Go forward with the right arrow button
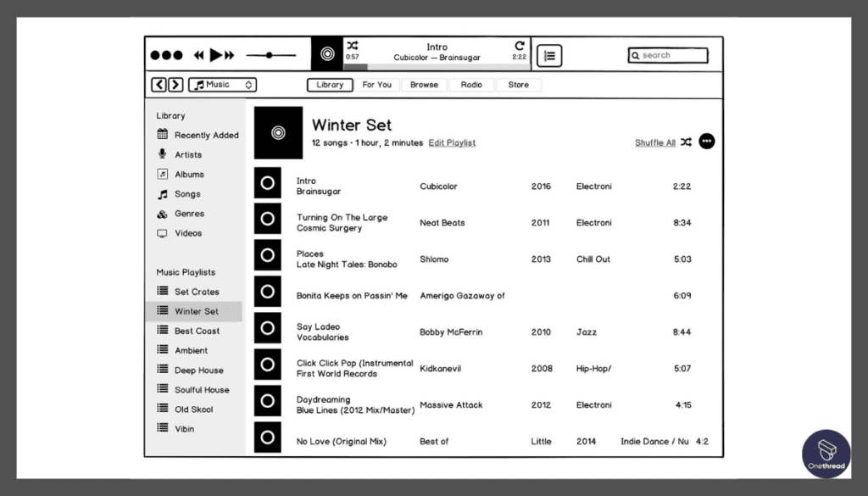The height and width of the screenshot is (496, 868). coord(175,85)
